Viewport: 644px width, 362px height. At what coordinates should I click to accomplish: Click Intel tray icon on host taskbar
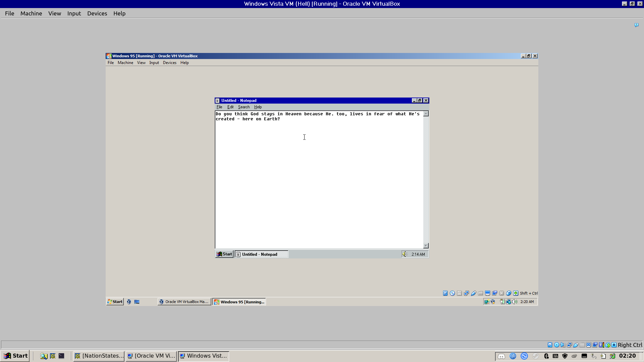574,356
